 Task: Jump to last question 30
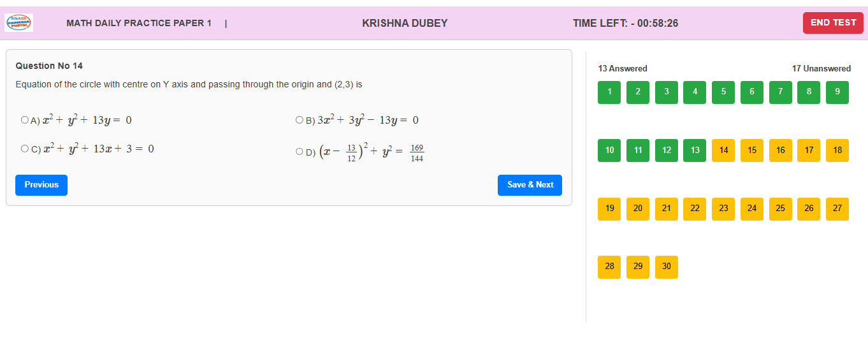(666, 267)
